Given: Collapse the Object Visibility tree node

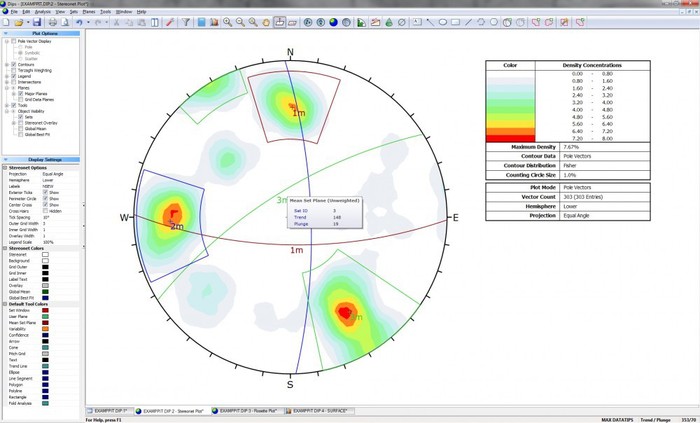Looking at the screenshot, I should [x=5, y=110].
